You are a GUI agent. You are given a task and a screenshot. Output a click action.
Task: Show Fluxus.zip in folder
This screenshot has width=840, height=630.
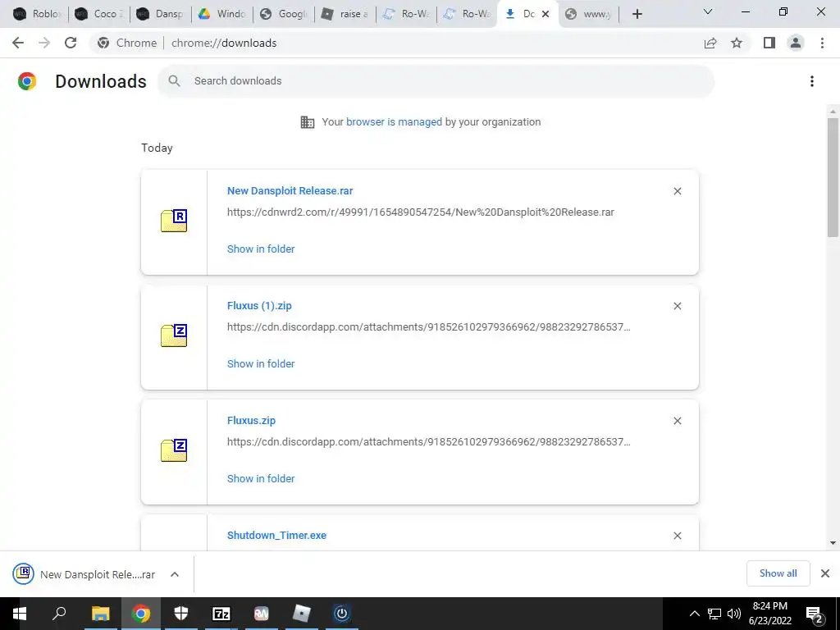tap(261, 478)
